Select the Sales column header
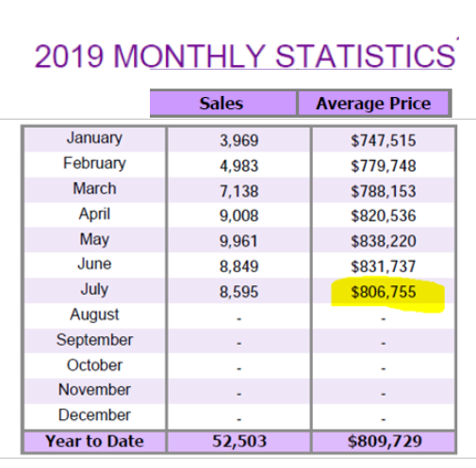Image resolution: width=476 pixels, height=468 pixels. pyautogui.click(x=222, y=104)
